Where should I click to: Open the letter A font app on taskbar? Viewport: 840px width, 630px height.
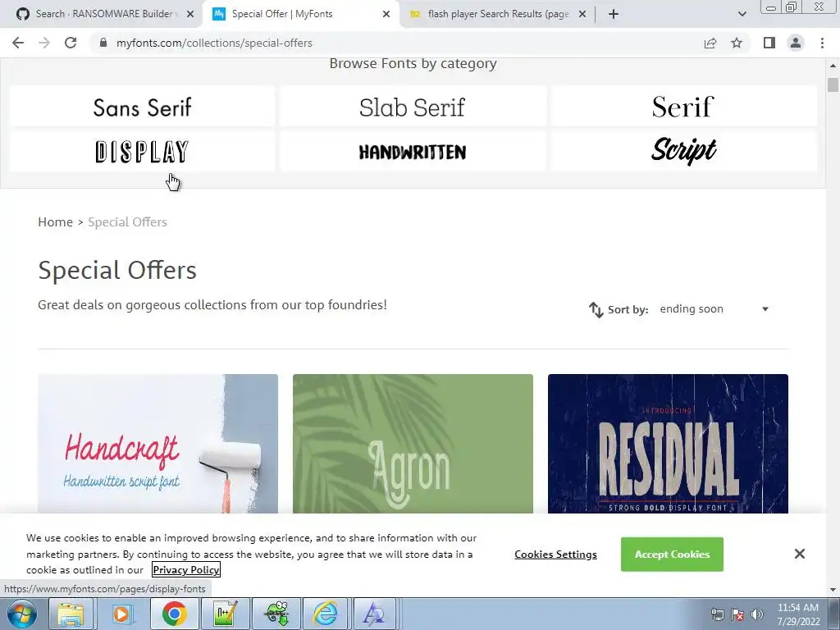click(374, 614)
